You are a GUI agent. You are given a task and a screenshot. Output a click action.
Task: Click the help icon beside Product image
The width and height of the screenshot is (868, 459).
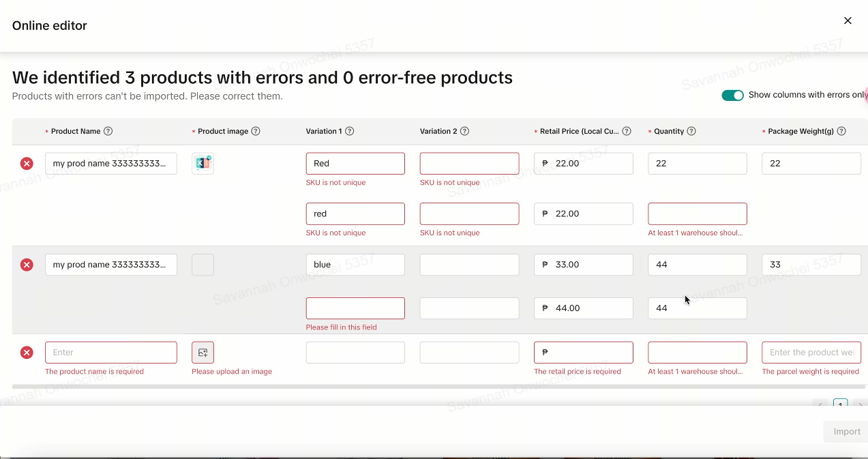tap(256, 132)
